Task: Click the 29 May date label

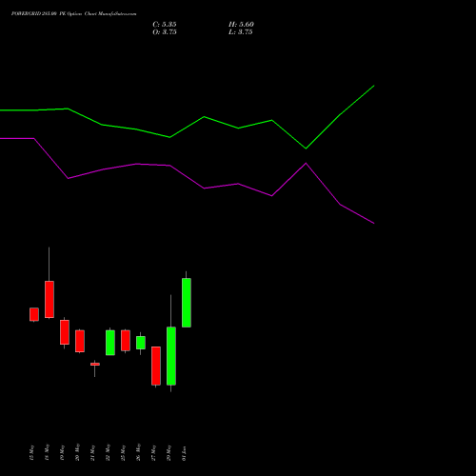Action: (x=169, y=452)
